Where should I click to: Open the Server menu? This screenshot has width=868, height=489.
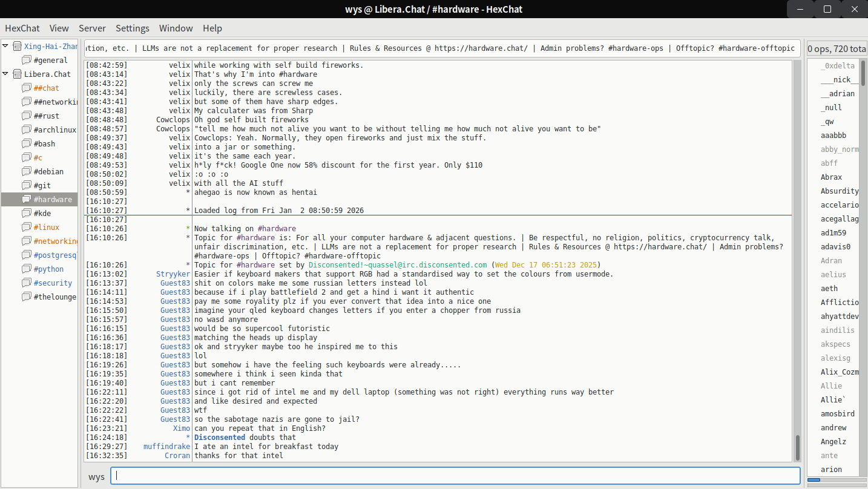92,28
